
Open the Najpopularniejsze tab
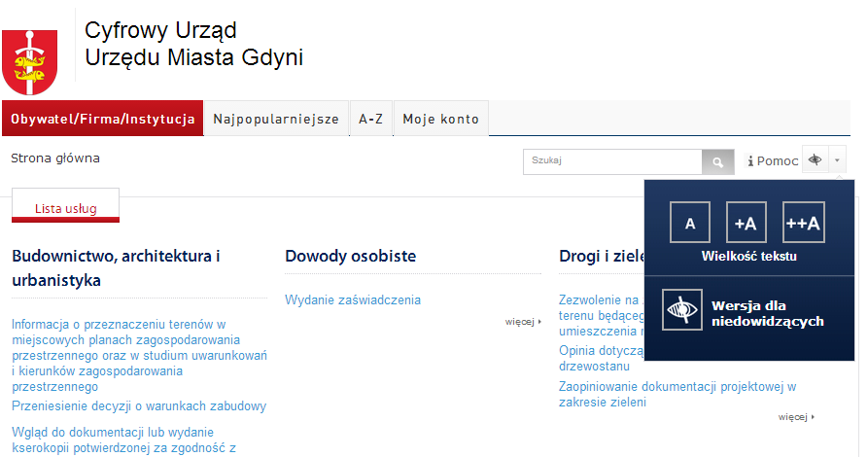point(276,120)
